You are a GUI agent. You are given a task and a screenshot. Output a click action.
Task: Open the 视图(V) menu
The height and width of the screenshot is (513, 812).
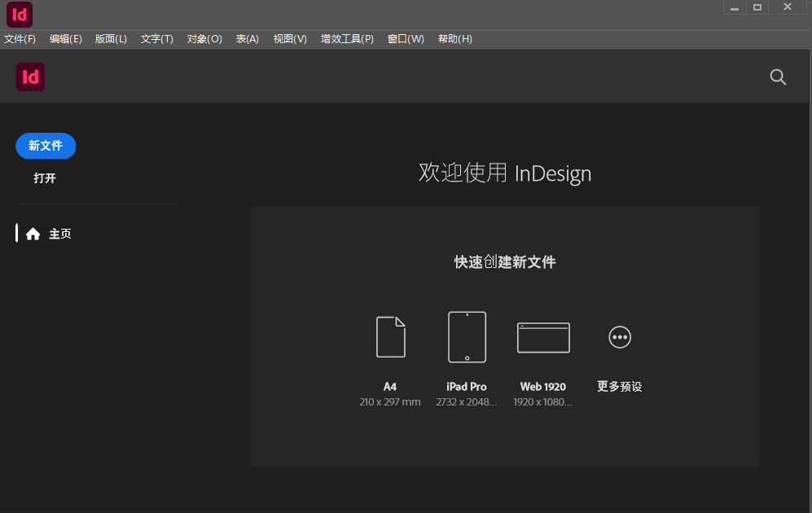[x=290, y=38]
